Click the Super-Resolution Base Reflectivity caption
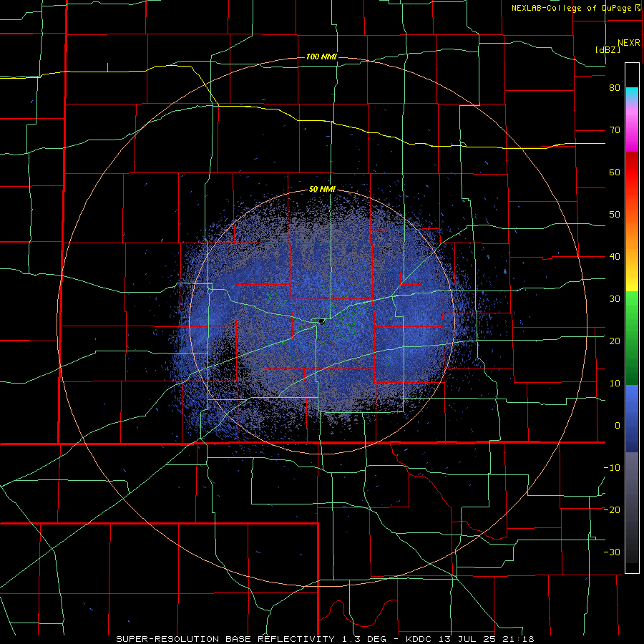Viewport: 644px width, 644px height. pos(324,639)
